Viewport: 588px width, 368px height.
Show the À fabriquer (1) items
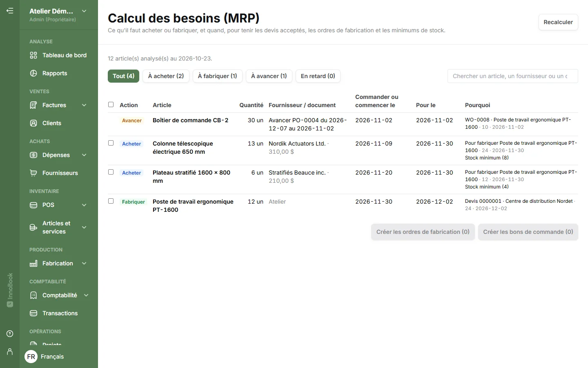tap(217, 76)
